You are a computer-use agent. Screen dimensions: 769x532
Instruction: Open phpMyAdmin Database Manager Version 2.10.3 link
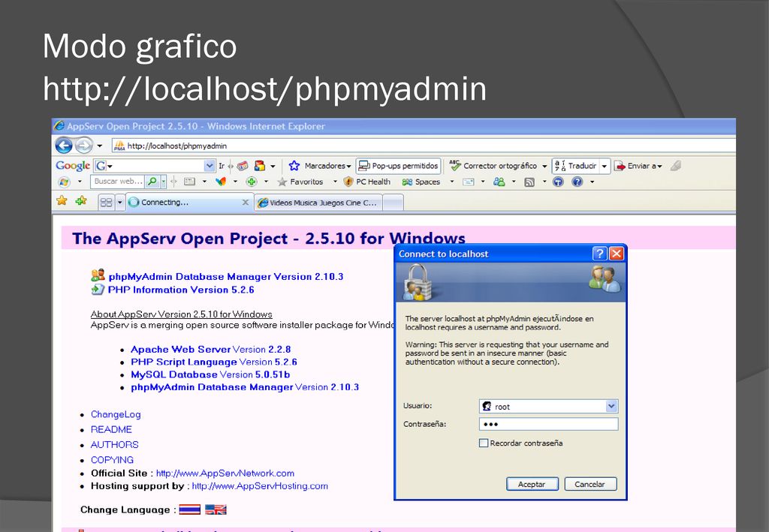[225, 276]
